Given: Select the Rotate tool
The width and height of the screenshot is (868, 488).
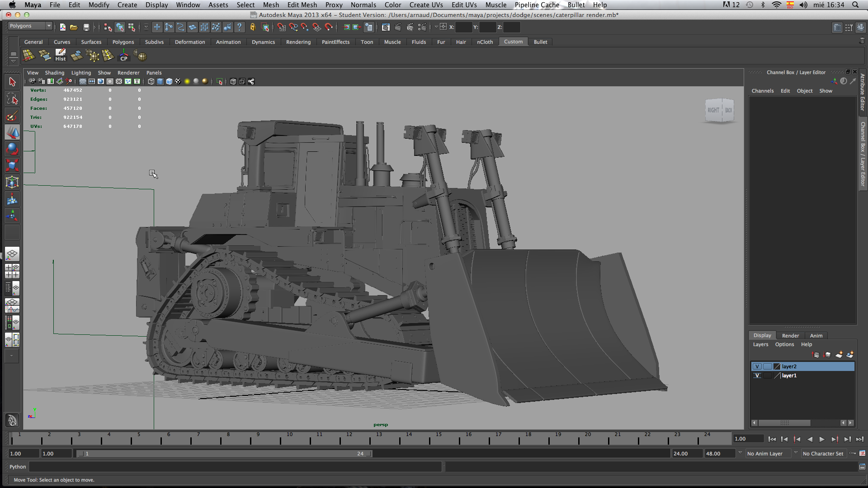Looking at the screenshot, I should click(x=12, y=149).
